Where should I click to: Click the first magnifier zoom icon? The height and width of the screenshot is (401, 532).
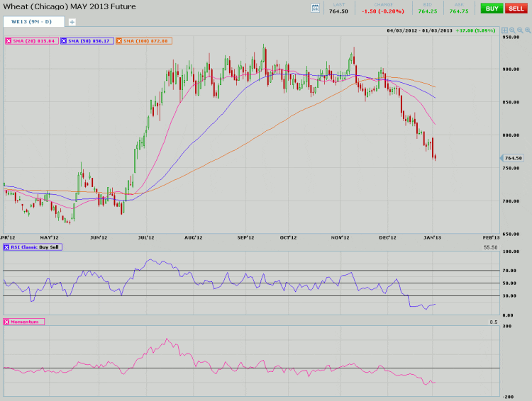(x=511, y=31)
